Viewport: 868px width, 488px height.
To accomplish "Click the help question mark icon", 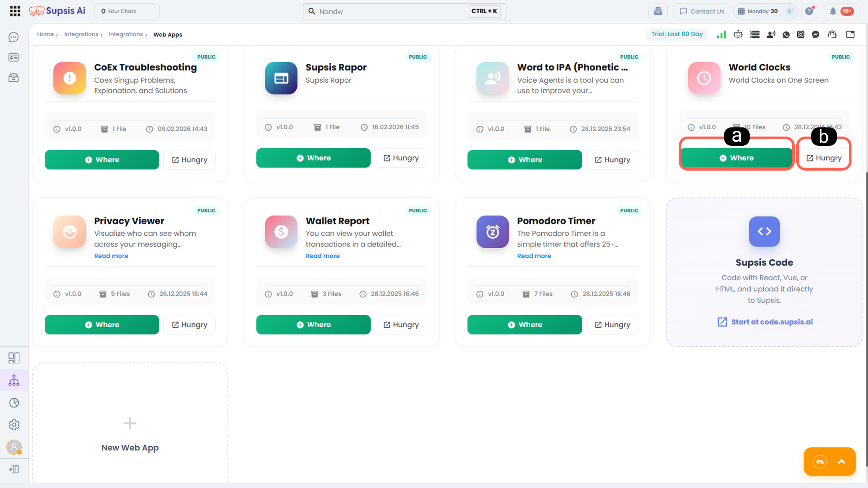I will tap(809, 11).
